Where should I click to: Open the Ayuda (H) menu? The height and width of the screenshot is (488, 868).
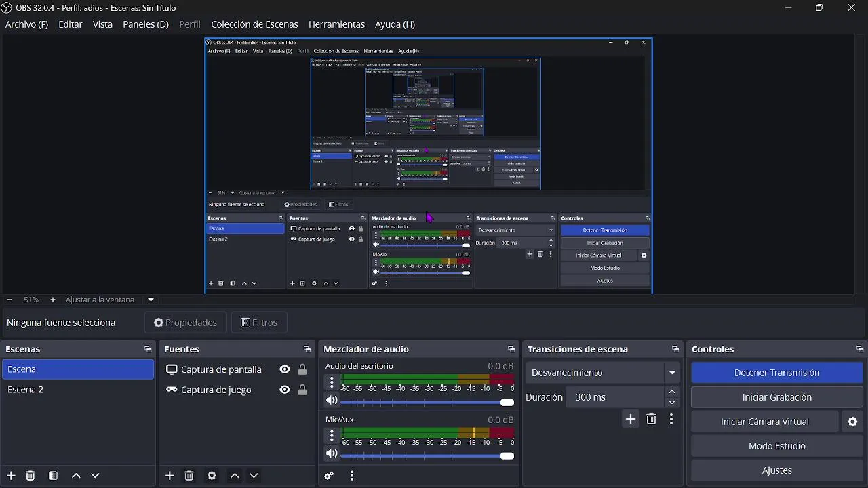395,24
